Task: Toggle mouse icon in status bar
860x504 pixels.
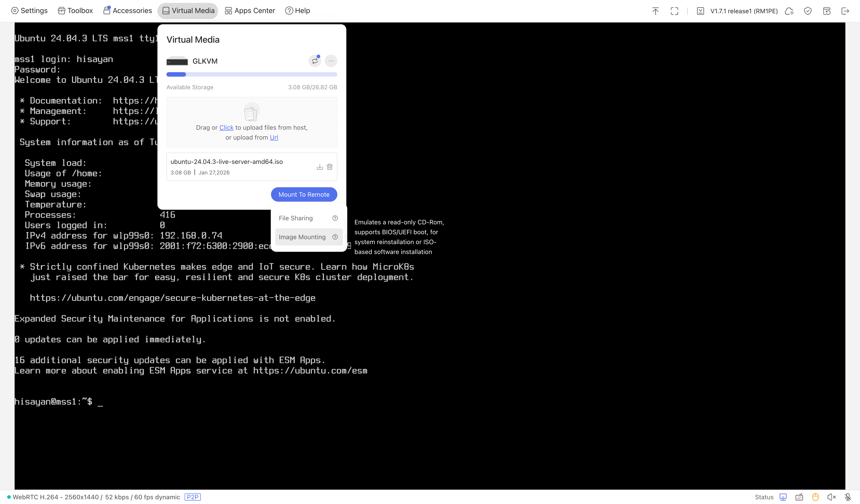Action: 815,497
